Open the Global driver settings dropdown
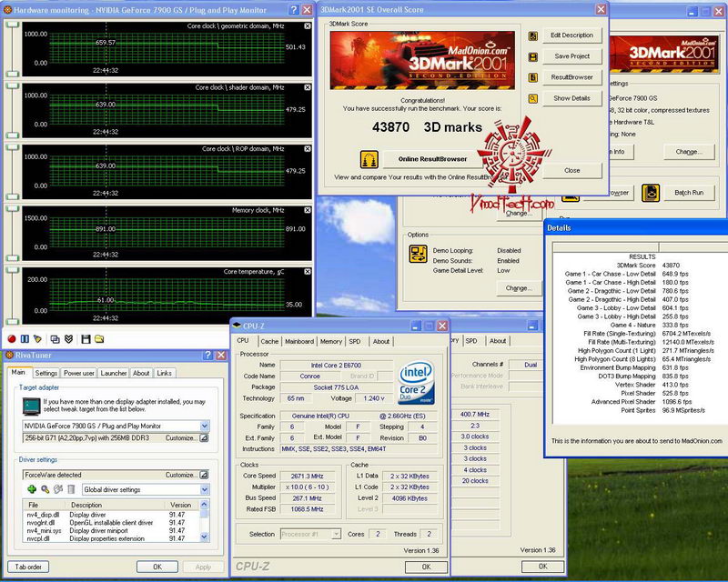The image size is (728, 582). 204,489
